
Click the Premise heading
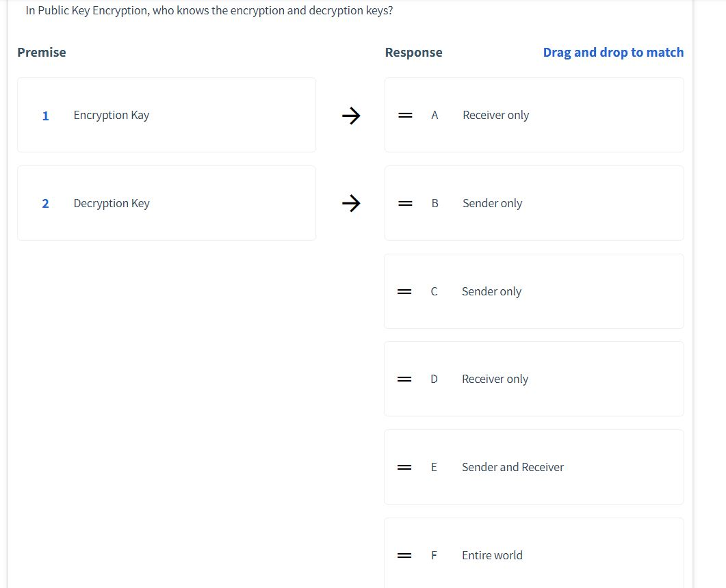41,52
